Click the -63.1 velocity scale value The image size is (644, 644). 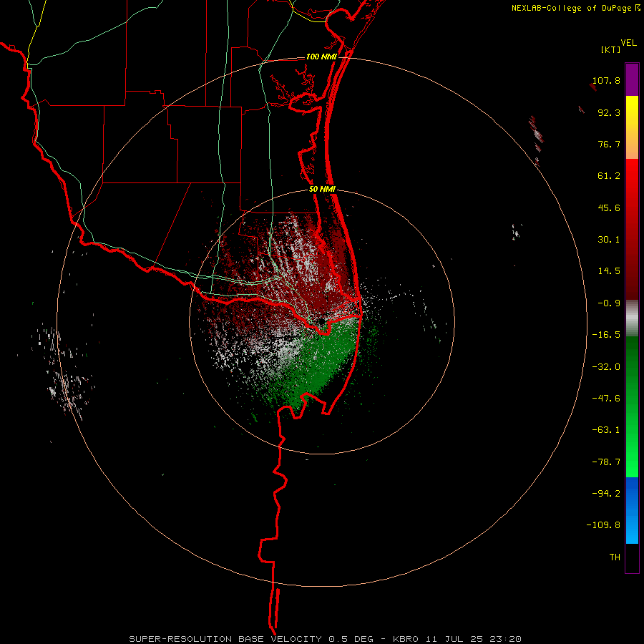tap(606, 430)
